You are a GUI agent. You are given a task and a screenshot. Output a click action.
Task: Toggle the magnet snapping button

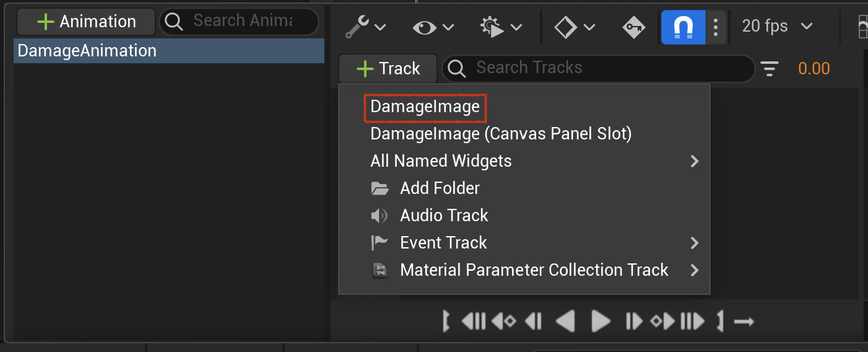684,27
